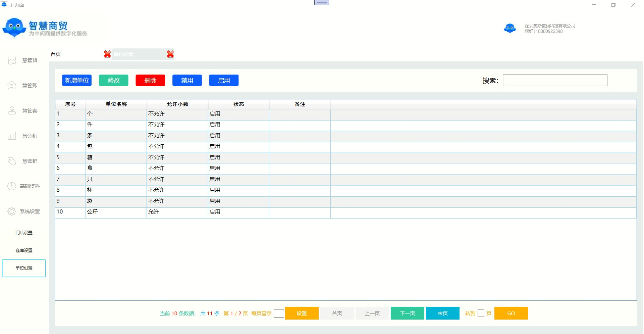Select the row with unit 个
The image size is (644, 334).
tap(345, 114)
